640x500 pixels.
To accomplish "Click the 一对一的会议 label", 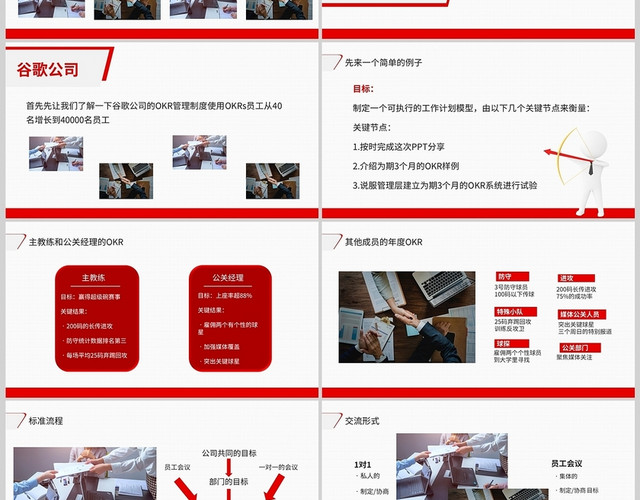I will click(278, 467).
